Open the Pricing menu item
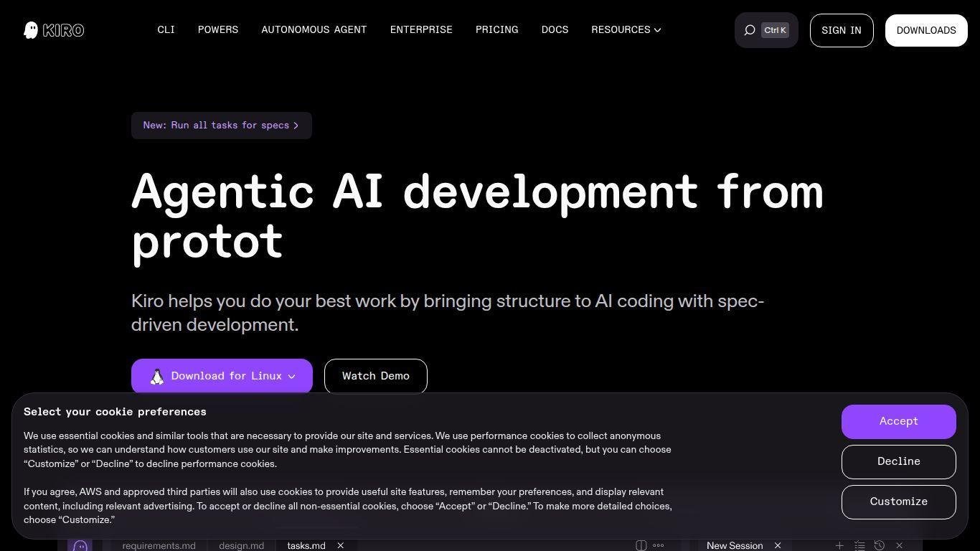 496,30
